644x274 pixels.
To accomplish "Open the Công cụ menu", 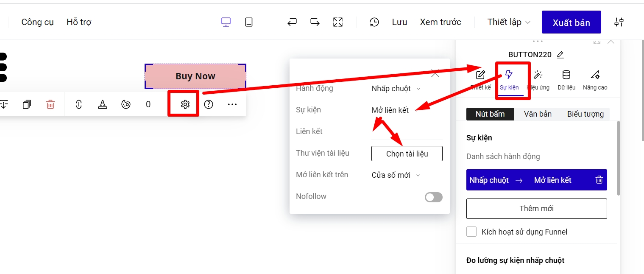I will [37, 22].
